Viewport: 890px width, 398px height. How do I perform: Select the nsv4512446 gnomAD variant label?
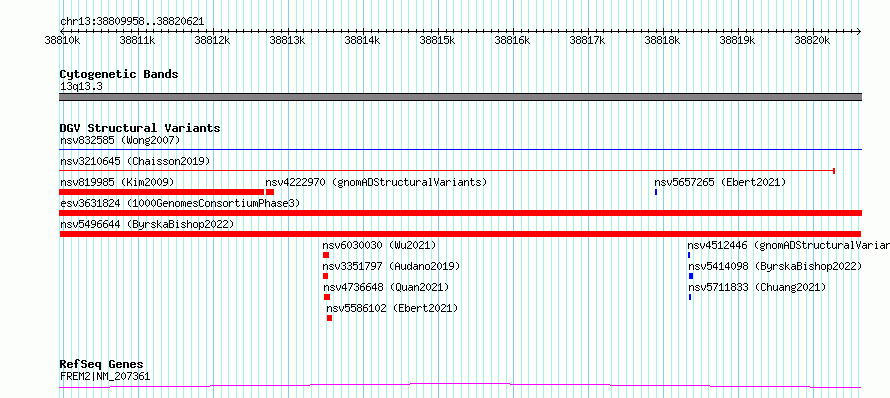tap(788, 245)
